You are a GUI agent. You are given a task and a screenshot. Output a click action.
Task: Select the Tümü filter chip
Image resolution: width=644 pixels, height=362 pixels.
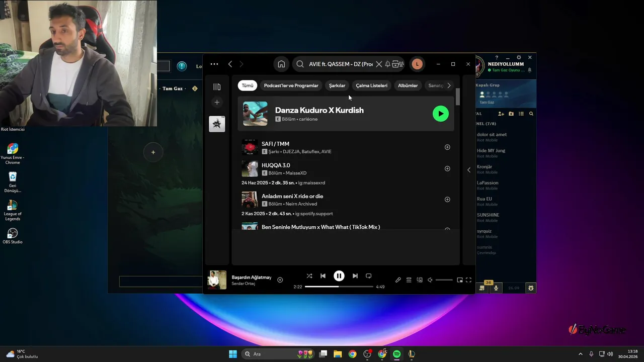point(248,85)
